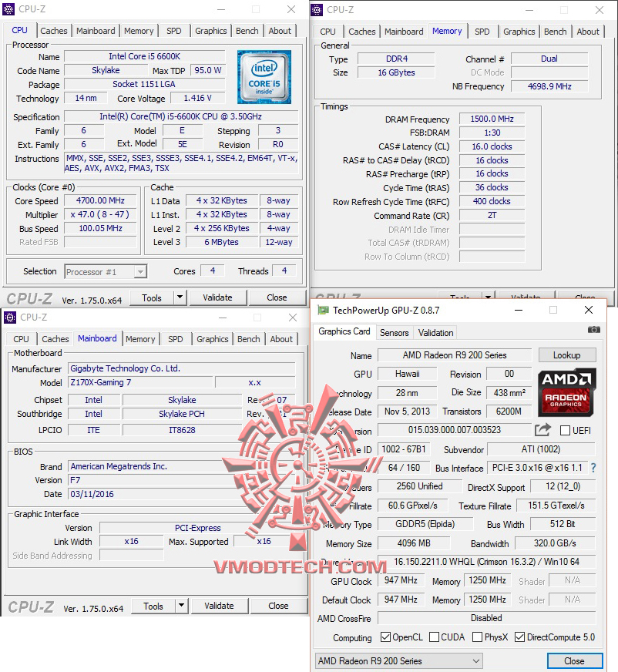The image size is (618, 672).
Task: Click the GPU-Z BIOS version 015.039.000.007.003523 field
Action: 455,429
